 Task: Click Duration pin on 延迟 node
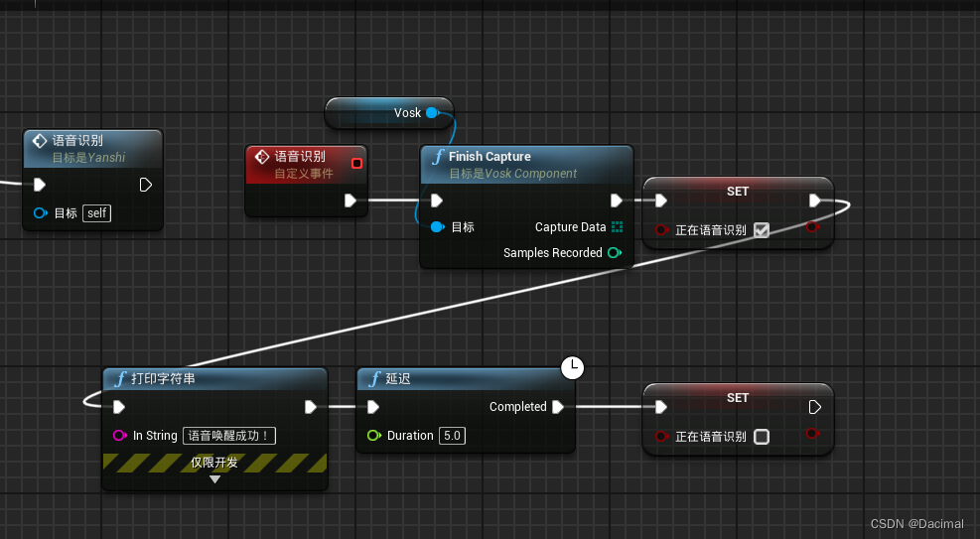pyautogui.click(x=373, y=436)
